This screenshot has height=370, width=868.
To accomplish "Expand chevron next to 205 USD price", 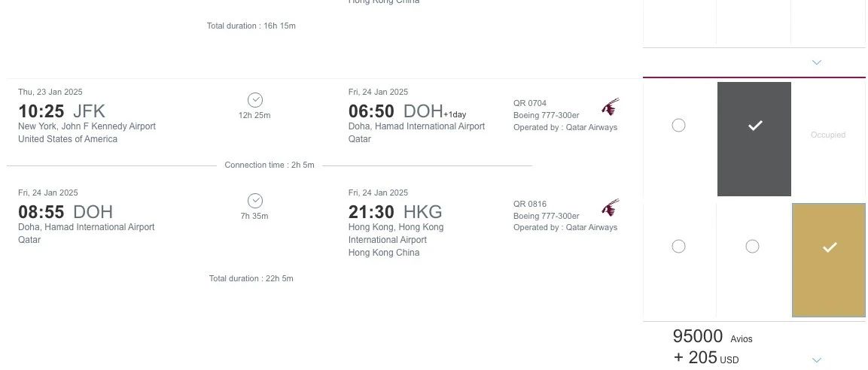I will 817,360.
